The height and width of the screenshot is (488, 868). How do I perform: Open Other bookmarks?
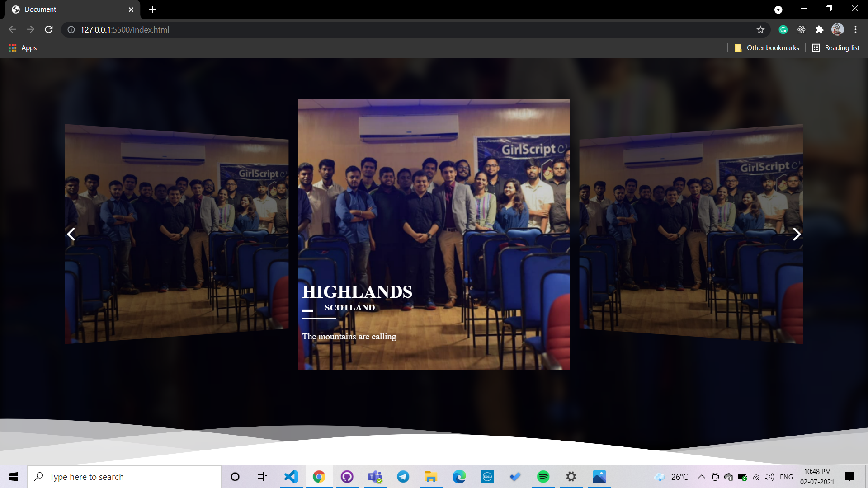click(766, 47)
